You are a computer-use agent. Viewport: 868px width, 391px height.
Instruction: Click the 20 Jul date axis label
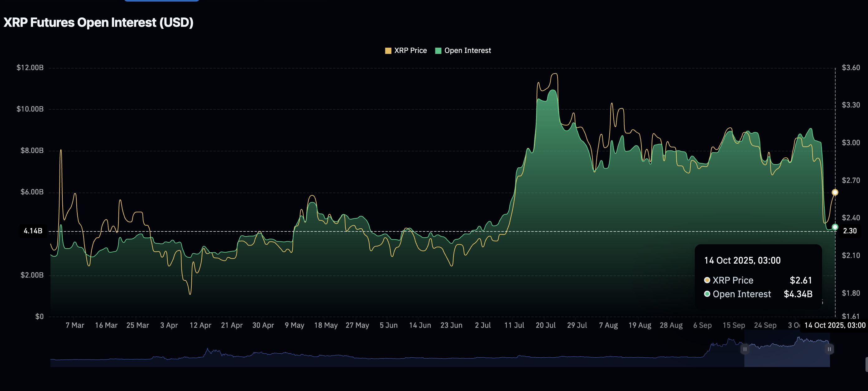coord(545,325)
